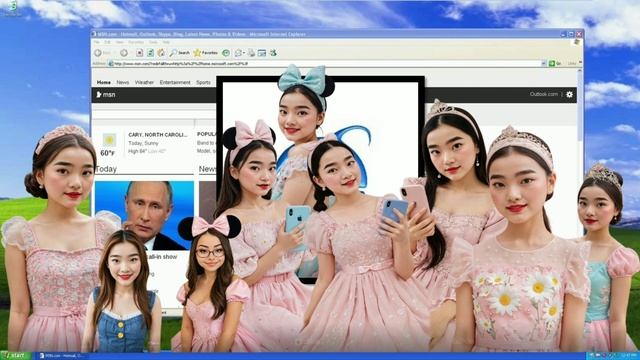The width and height of the screenshot is (640, 360).
Task: Open the Outlook.com link
Action: pos(544,94)
